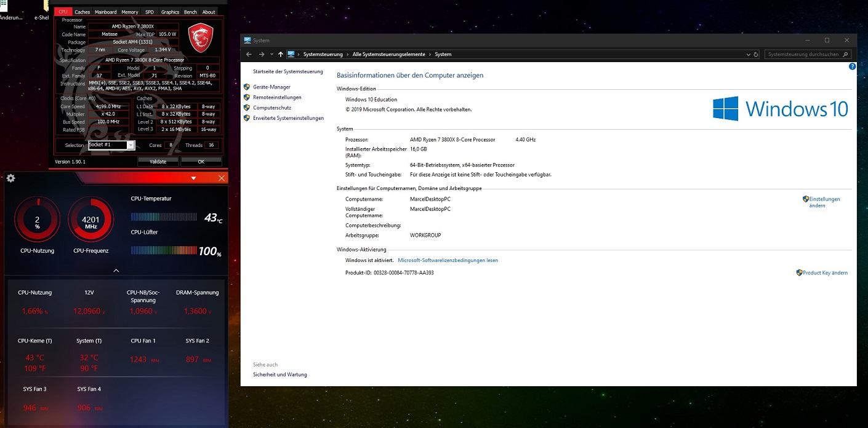The height and width of the screenshot is (428, 868).
Task: Click the Windows 10 logo
Action: tap(781, 109)
